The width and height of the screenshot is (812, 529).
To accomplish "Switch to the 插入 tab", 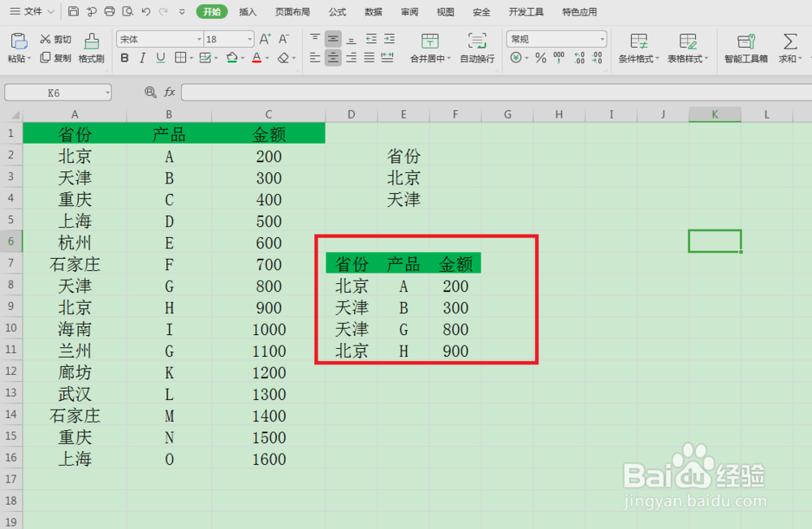I will click(248, 12).
